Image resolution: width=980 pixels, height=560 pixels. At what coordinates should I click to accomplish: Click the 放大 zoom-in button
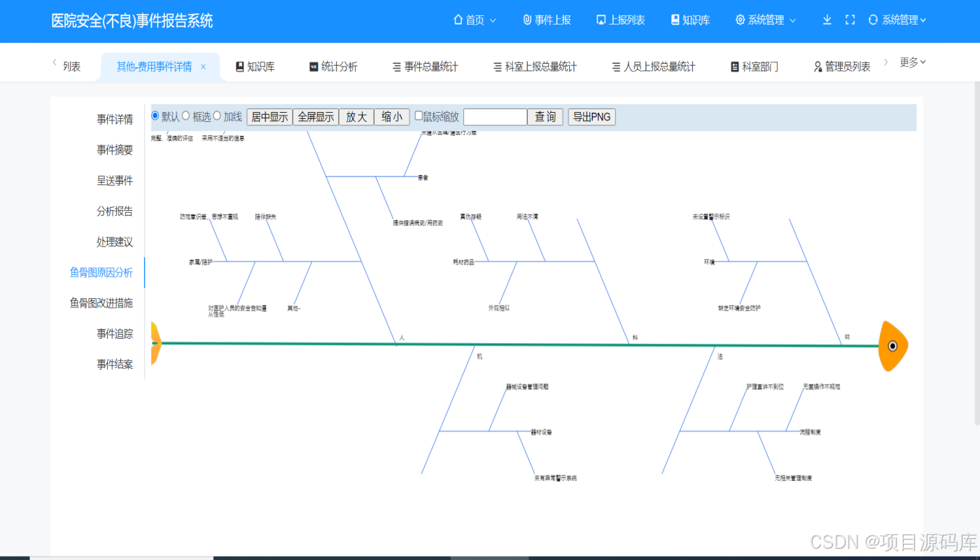[356, 117]
